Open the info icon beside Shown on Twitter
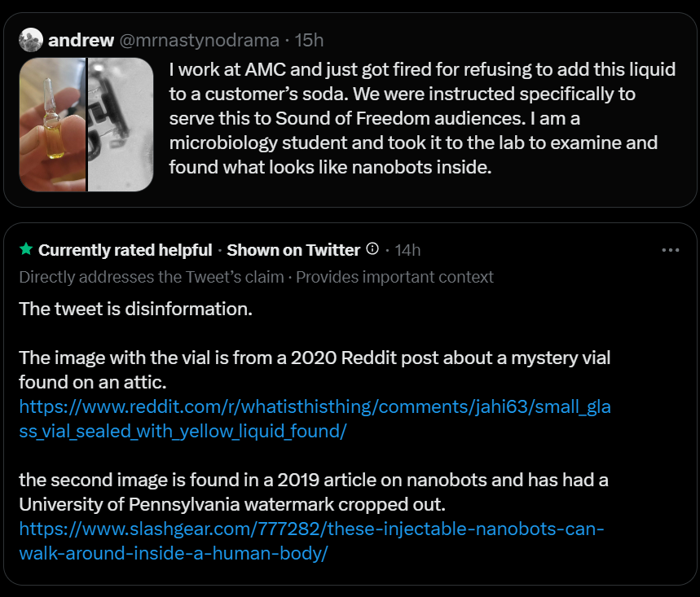 (x=372, y=250)
